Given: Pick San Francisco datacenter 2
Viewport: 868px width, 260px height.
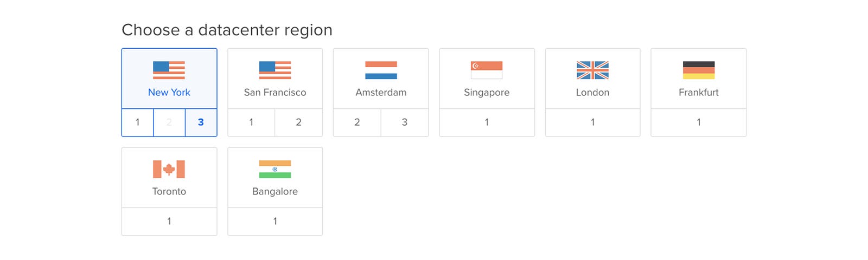Looking at the screenshot, I should pos(298,122).
